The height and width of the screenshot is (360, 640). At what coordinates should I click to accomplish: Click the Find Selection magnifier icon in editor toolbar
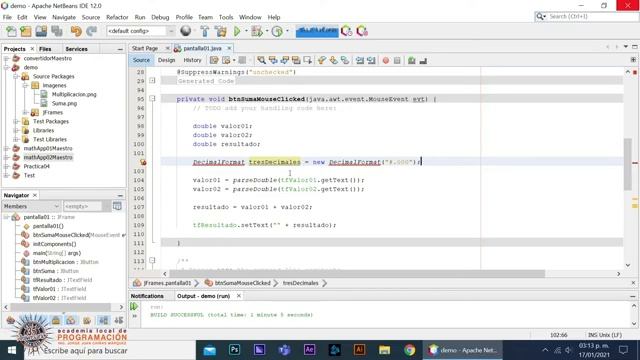tap(261, 60)
